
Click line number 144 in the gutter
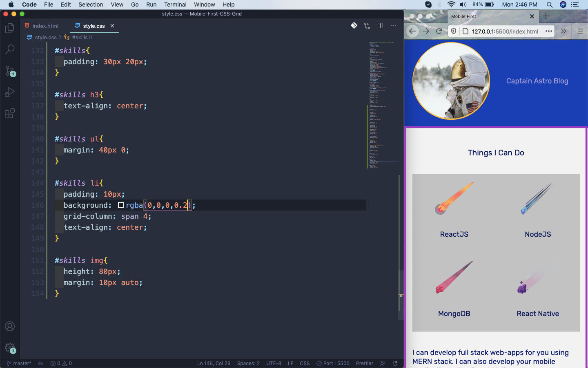coord(38,183)
